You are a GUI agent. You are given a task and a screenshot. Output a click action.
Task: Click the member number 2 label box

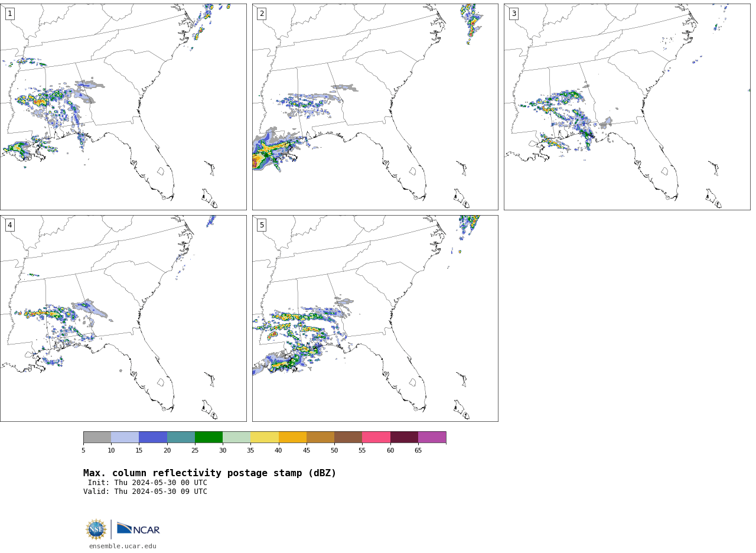[262, 14]
